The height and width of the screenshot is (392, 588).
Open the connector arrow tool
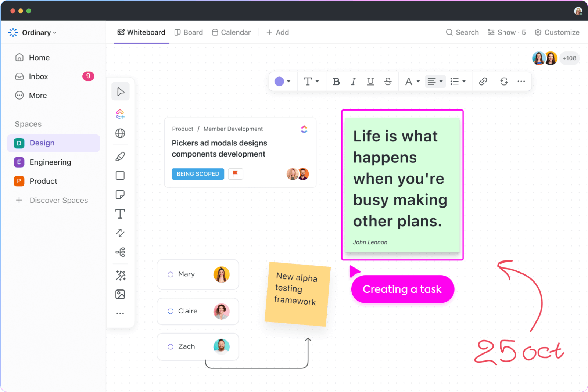click(120, 233)
